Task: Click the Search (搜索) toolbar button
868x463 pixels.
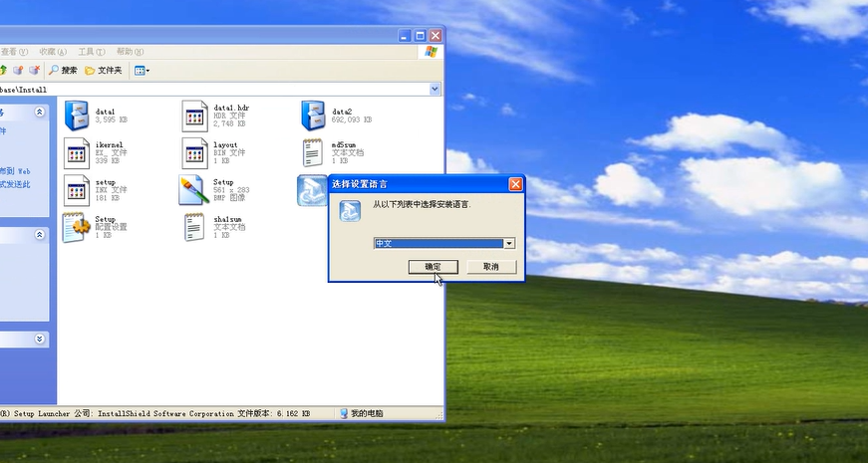Action: pyautogui.click(x=63, y=71)
